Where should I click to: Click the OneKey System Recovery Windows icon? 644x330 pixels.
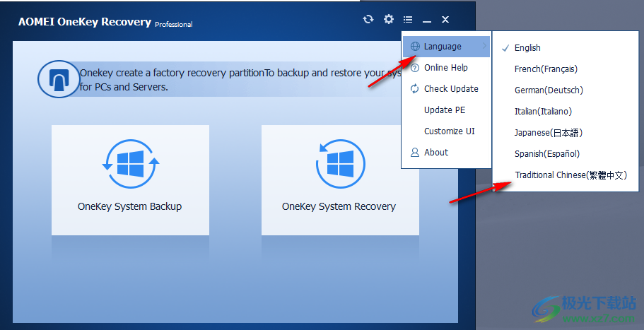point(340,164)
